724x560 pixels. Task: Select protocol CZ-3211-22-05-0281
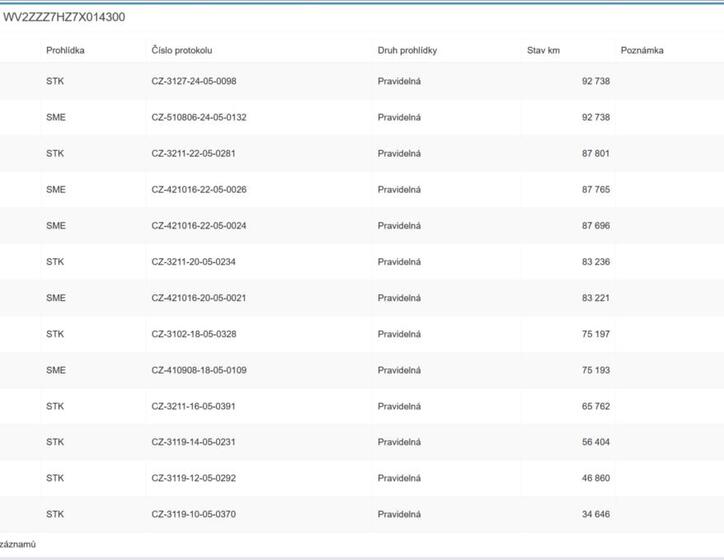(x=193, y=153)
